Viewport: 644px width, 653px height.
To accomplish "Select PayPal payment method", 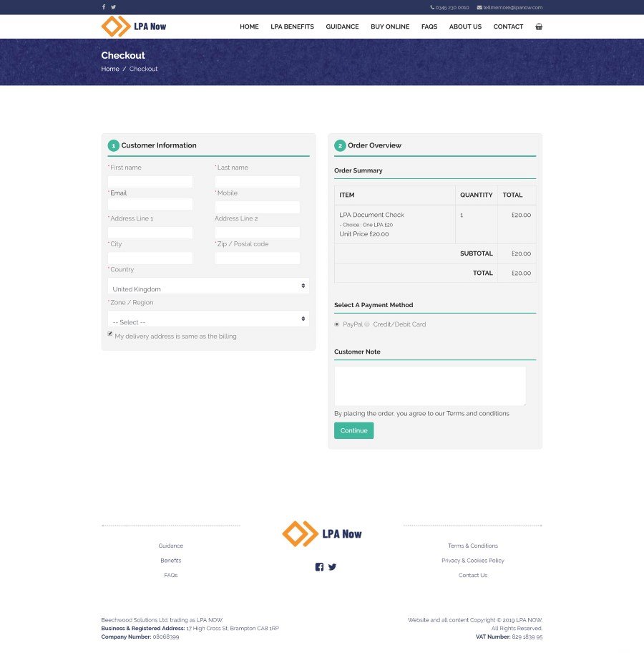I will click(x=337, y=324).
